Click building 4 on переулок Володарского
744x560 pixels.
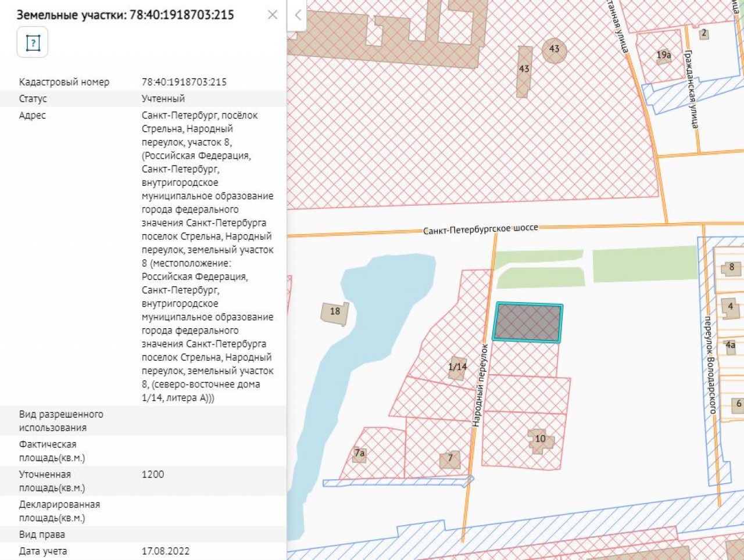pyautogui.click(x=731, y=307)
